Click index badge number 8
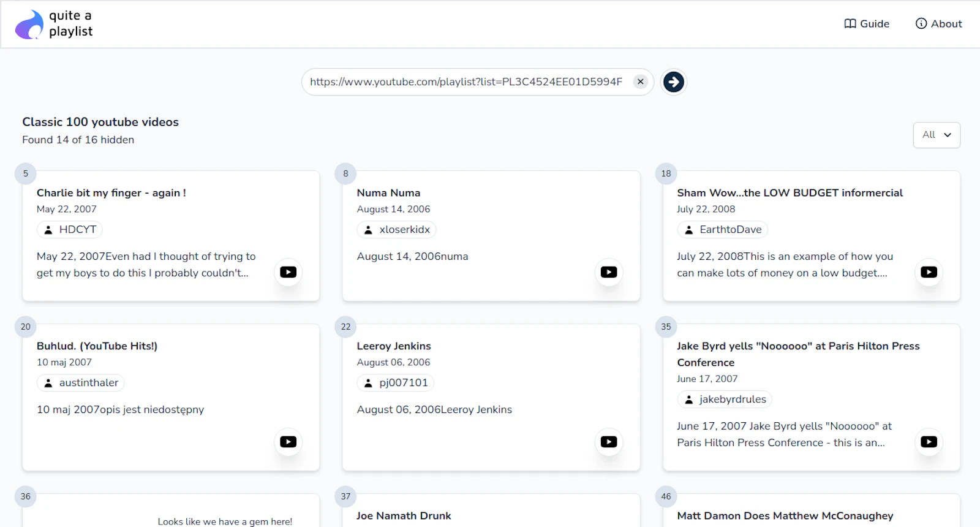980x527 pixels. [346, 173]
